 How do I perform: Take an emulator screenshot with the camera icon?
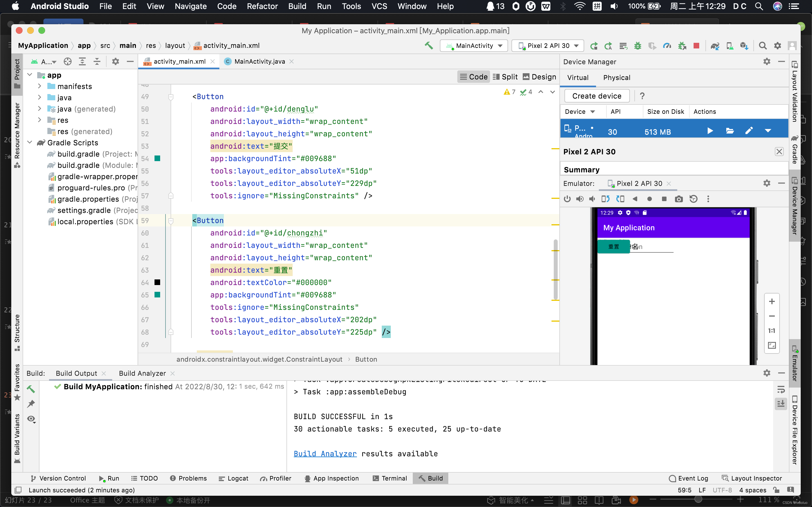(x=678, y=199)
